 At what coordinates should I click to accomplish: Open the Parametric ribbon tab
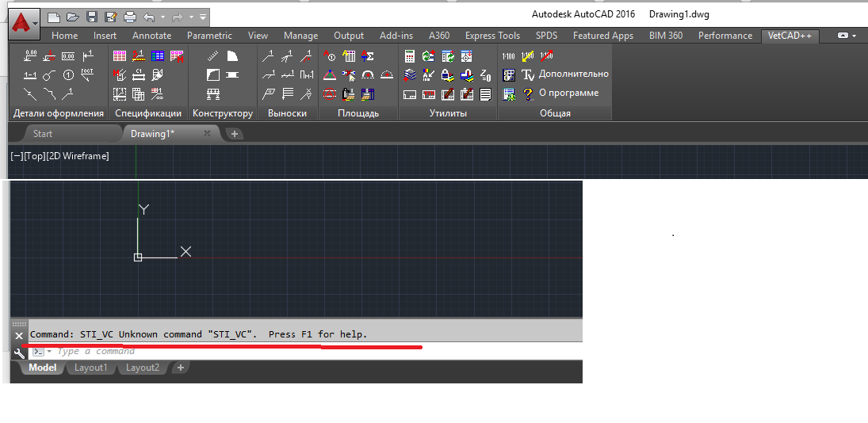[209, 36]
